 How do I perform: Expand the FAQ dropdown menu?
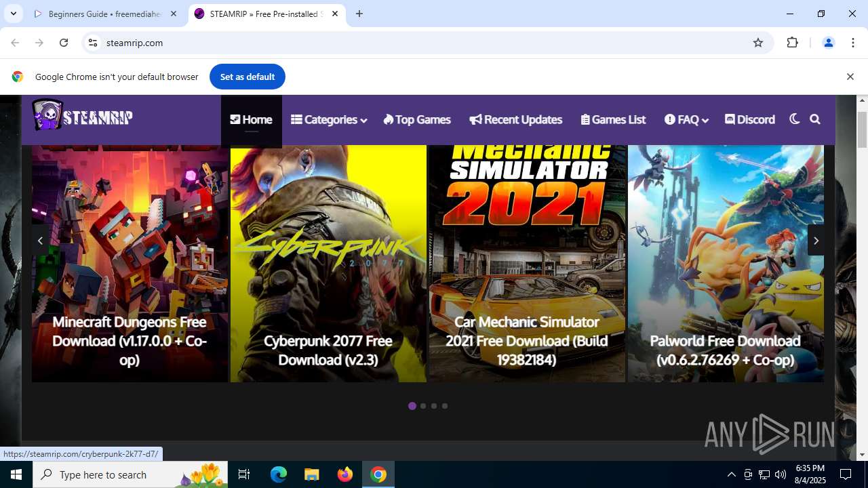pyautogui.click(x=686, y=120)
